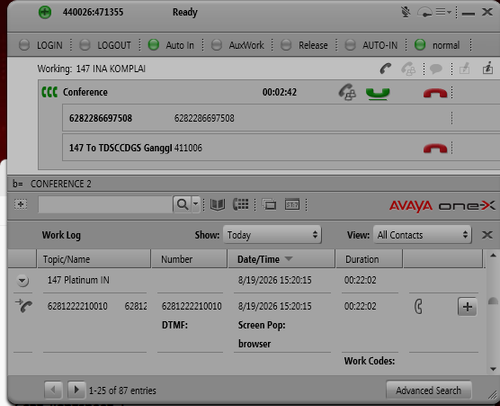Screen dimensions: 500x406
Task: Add 6281222210010 to contacts with plus button
Action: (467, 307)
